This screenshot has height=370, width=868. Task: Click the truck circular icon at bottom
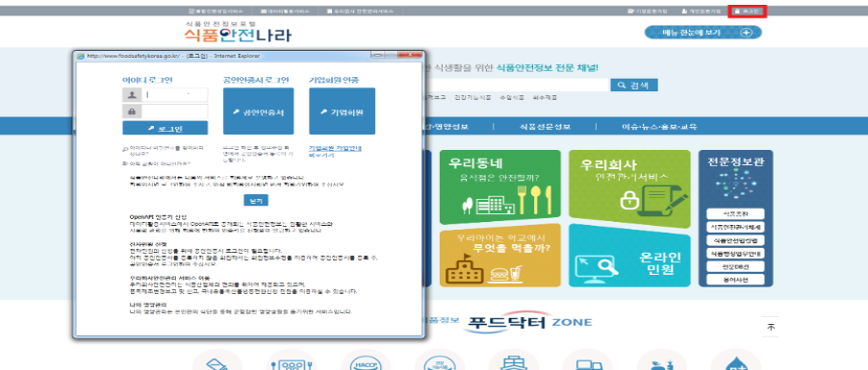pos(587,360)
